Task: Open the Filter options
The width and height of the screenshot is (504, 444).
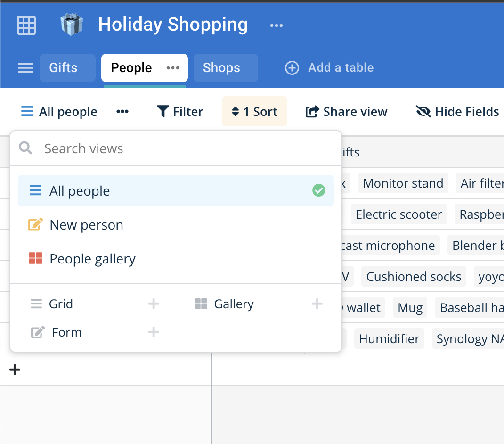Action: (180, 112)
